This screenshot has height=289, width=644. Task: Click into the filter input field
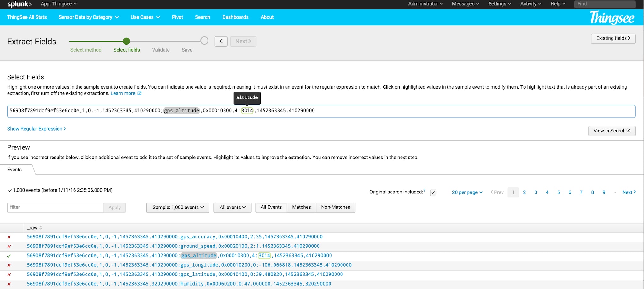(x=55, y=207)
